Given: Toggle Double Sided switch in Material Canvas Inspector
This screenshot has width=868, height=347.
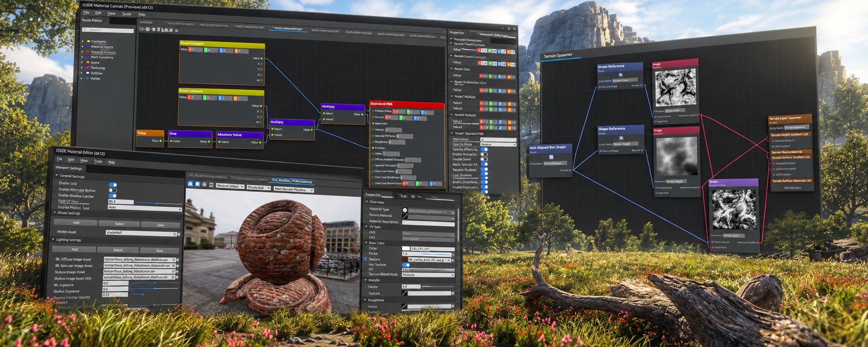Looking at the screenshot, I should pyautogui.click(x=484, y=159).
